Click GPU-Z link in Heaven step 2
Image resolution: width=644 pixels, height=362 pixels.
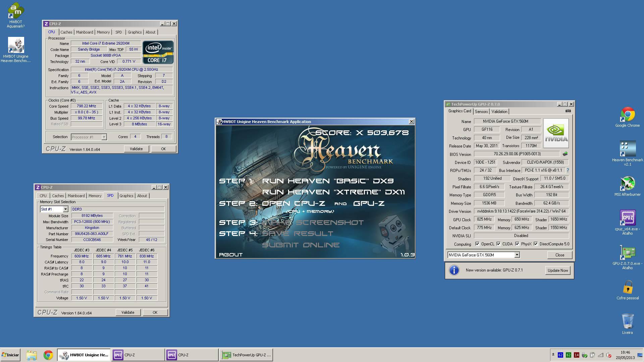pos(369,203)
